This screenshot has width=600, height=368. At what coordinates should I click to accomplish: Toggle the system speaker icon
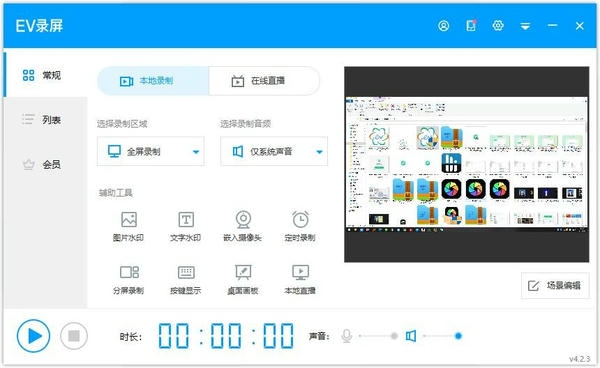[411, 336]
